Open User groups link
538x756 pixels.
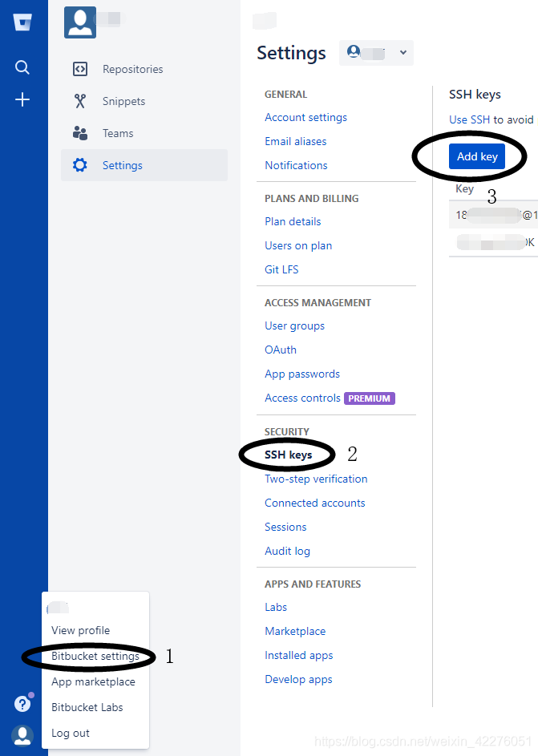pos(294,326)
